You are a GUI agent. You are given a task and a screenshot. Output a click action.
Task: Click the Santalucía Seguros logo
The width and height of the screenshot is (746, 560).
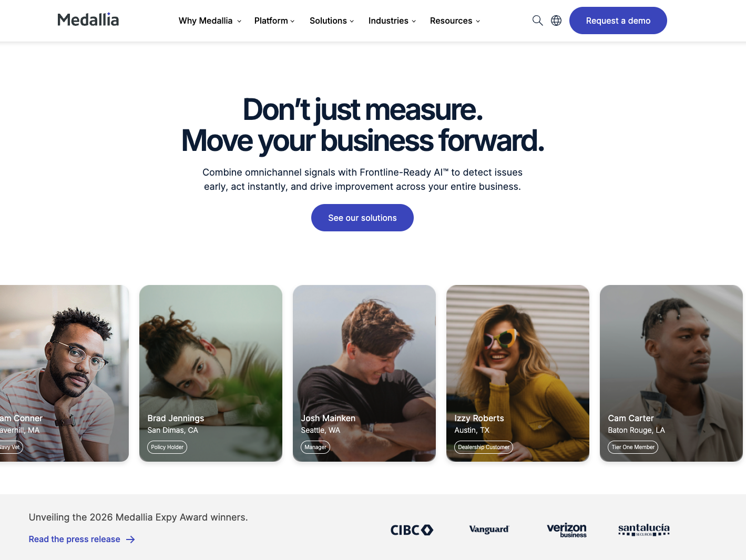pyautogui.click(x=644, y=530)
